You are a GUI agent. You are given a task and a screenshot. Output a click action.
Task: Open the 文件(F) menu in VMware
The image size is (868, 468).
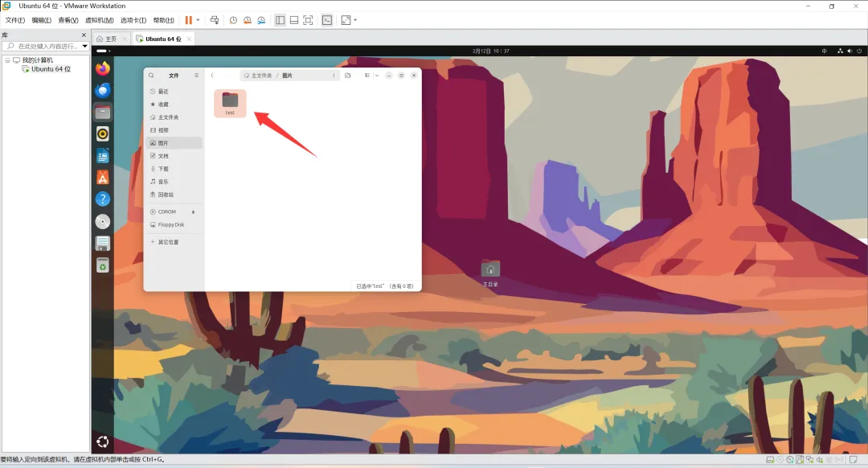[15, 20]
